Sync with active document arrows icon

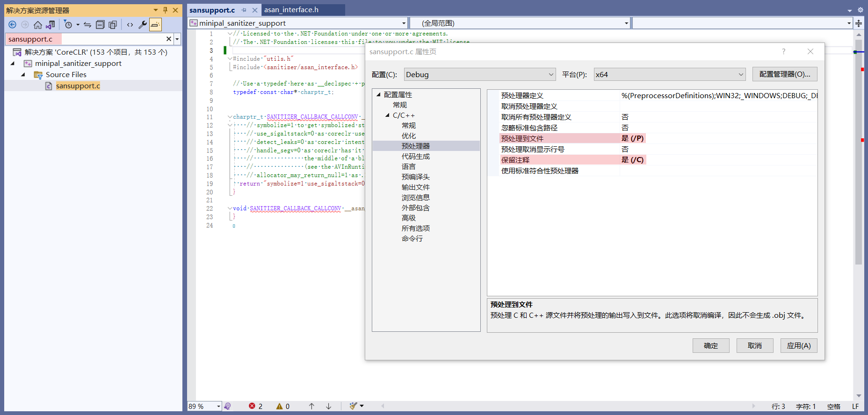pyautogui.click(x=87, y=25)
